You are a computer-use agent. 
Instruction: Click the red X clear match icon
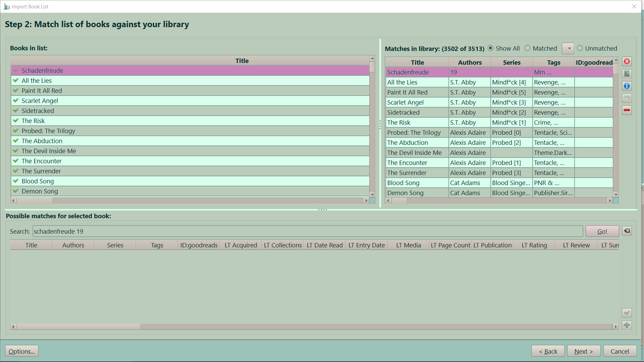coord(627,62)
